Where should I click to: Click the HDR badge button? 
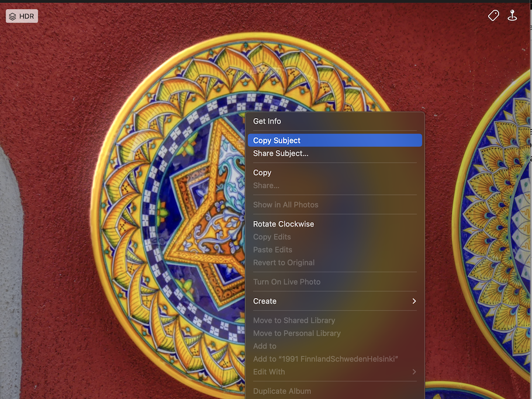(22, 16)
